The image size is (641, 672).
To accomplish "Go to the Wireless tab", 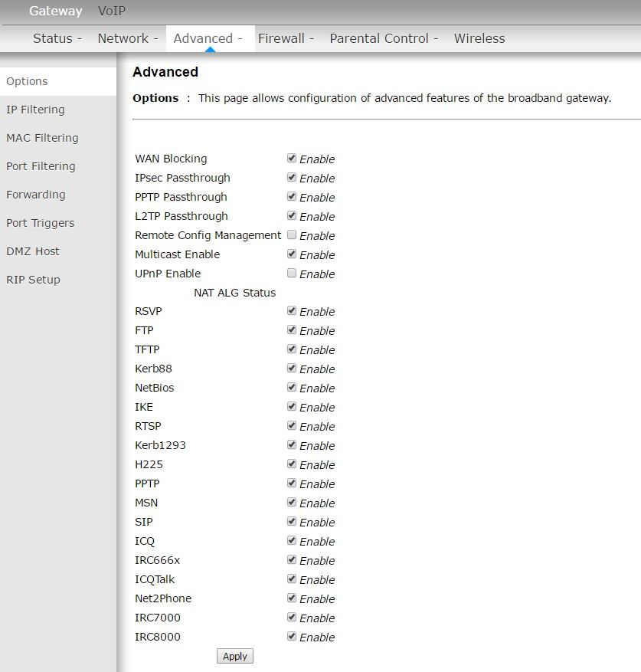I will click(x=479, y=38).
